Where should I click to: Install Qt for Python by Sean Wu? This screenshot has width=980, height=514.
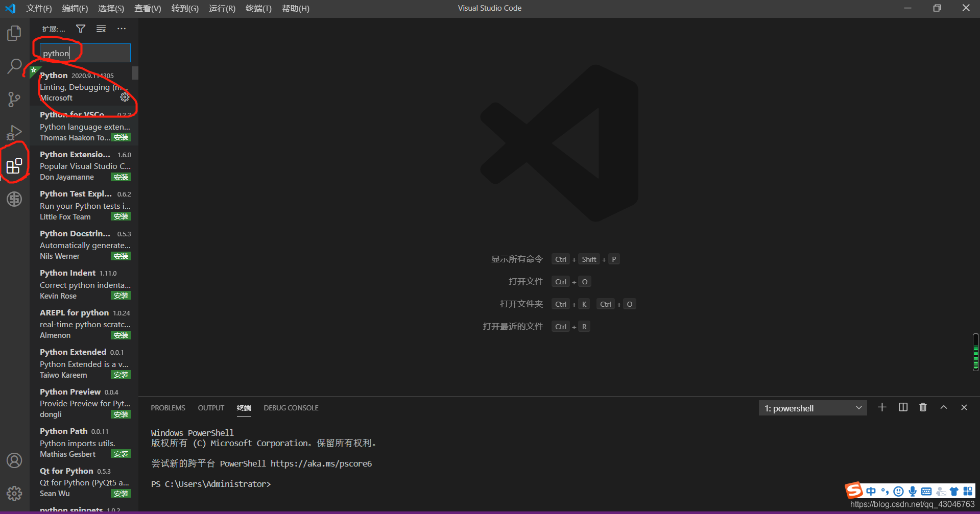tap(122, 494)
